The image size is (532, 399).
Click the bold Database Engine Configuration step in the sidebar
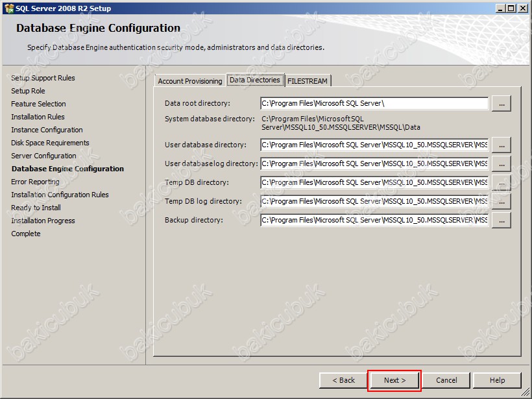click(x=68, y=169)
